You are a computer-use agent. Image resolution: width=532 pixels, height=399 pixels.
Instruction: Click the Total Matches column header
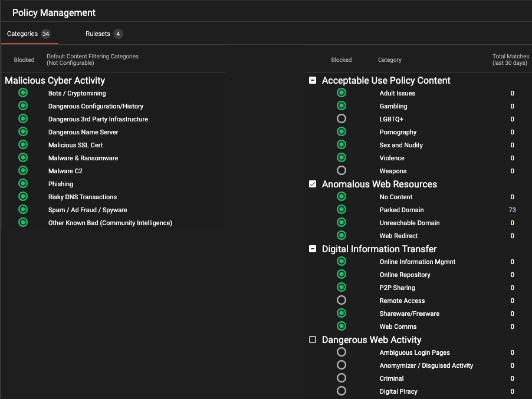[510, 60]
